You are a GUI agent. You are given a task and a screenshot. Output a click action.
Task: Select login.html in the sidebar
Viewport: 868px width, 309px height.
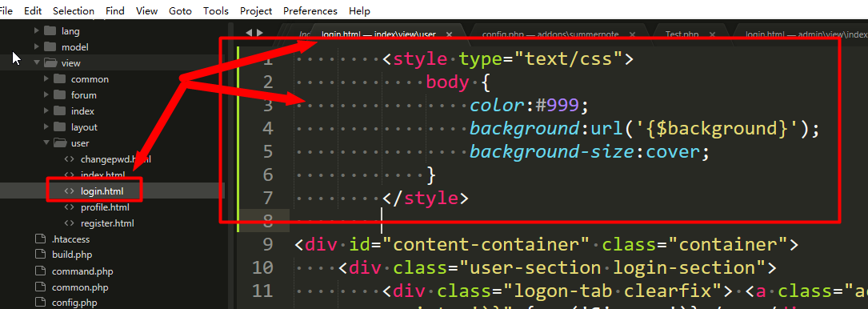(102, 191)
